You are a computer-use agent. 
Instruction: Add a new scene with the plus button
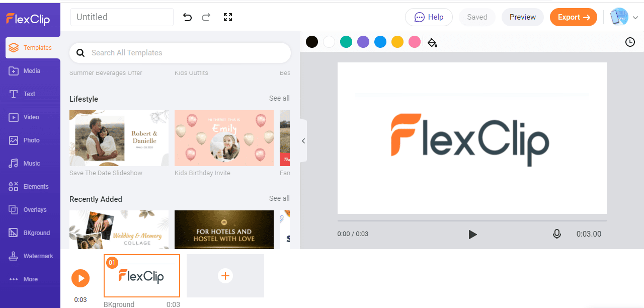[225, 276]
